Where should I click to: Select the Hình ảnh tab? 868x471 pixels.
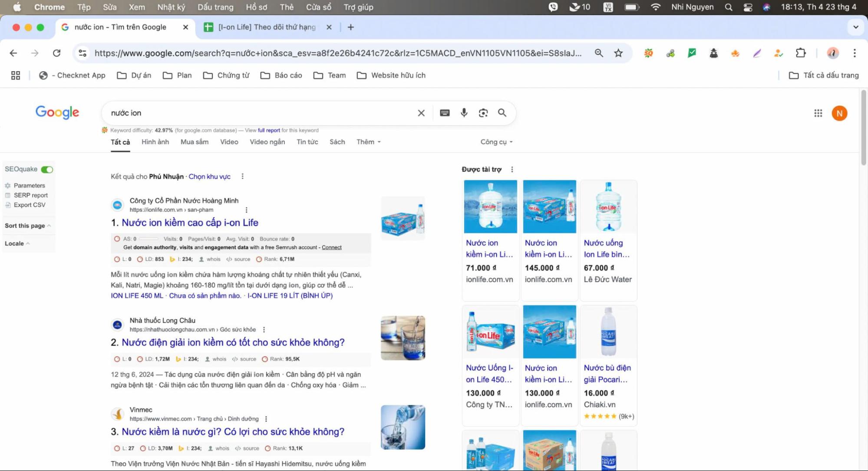point(155,142)
